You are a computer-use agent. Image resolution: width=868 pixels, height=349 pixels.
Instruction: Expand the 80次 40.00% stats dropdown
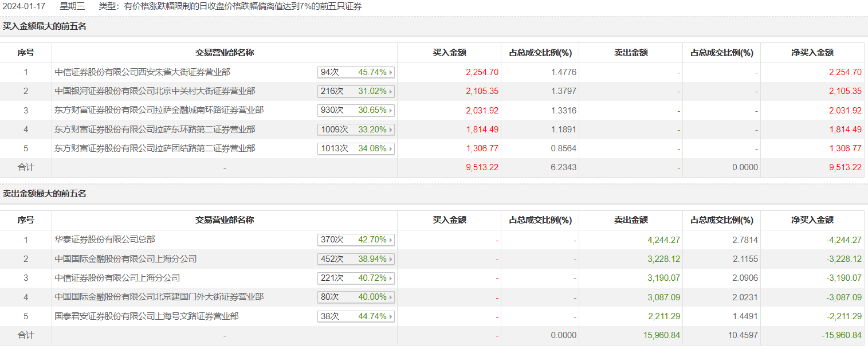356,297
